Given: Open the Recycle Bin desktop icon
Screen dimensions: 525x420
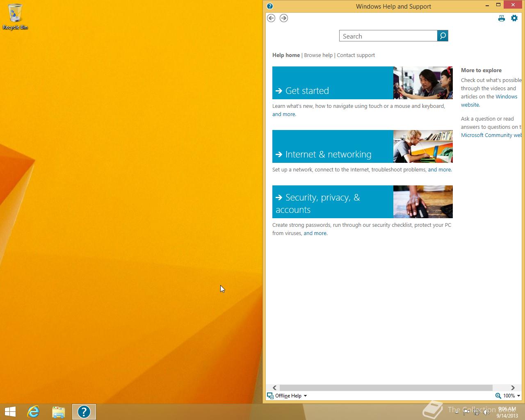Looking at the screenshot, I should pyautogui.click(x=15, y=17).
